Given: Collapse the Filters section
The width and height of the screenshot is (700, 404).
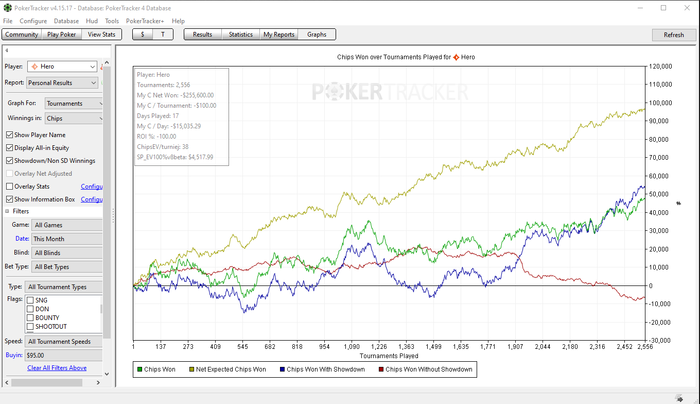Looking at the screenshot, I should (7, 212).
